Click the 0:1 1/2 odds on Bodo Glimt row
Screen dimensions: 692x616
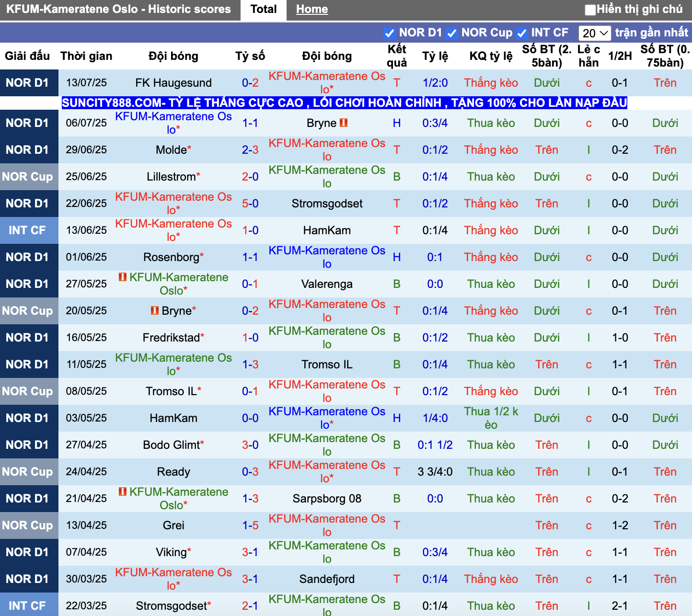point(435,445)
